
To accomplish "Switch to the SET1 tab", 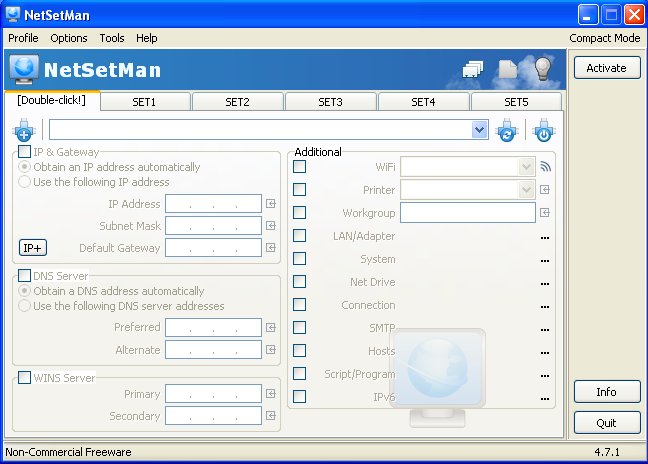I will point(144,102).
